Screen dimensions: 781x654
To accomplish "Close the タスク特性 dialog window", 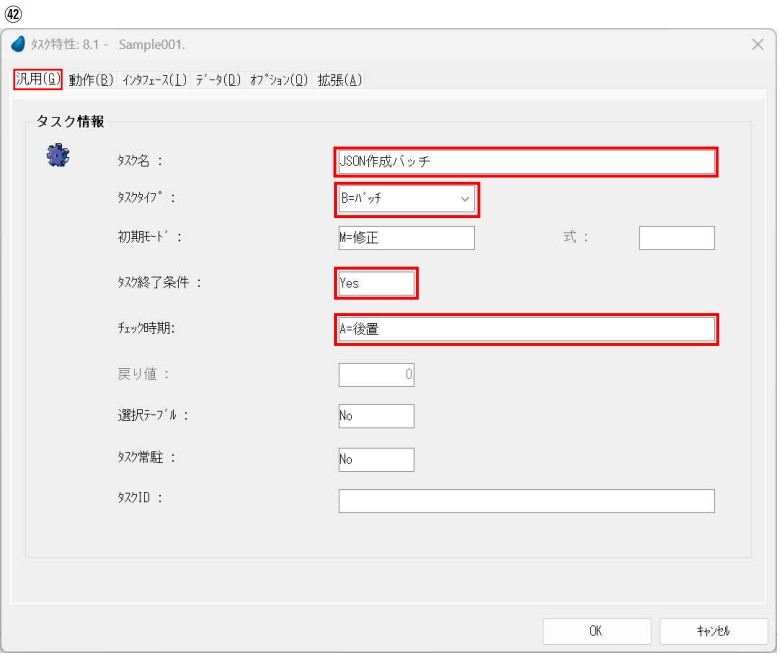I will [758, 46].
